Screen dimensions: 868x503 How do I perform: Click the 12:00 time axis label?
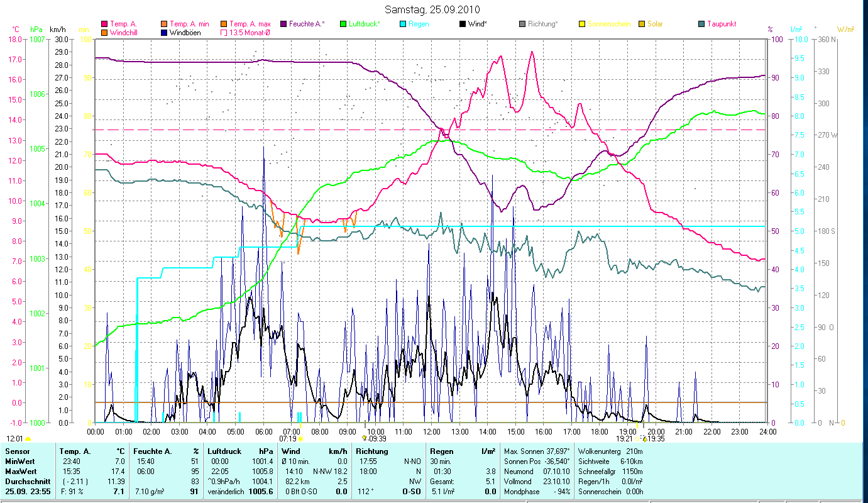432,432
